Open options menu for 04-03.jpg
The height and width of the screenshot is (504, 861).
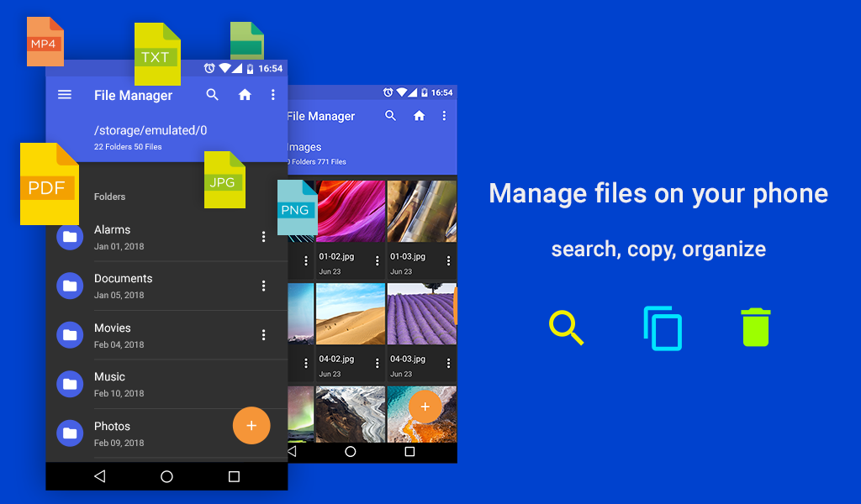448,363
